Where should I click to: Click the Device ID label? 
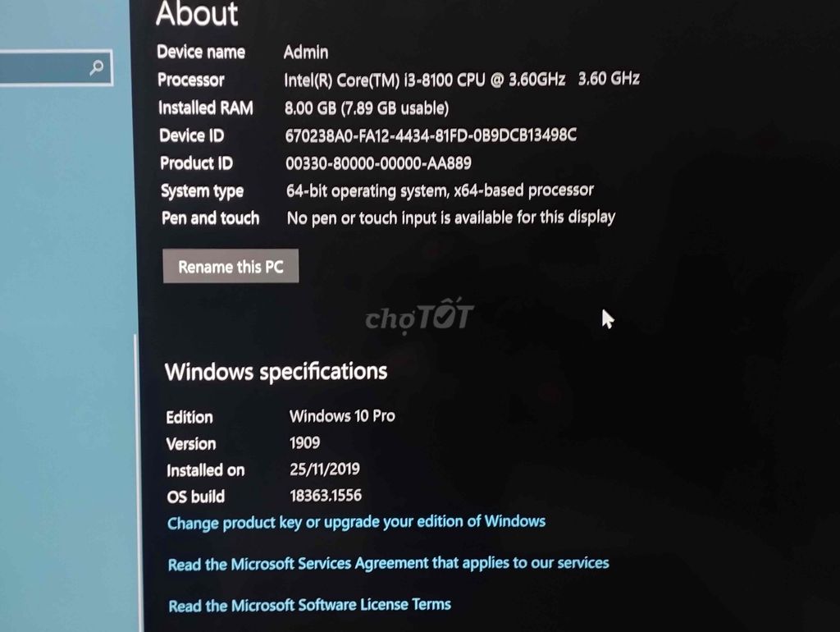tap(192, 135)
